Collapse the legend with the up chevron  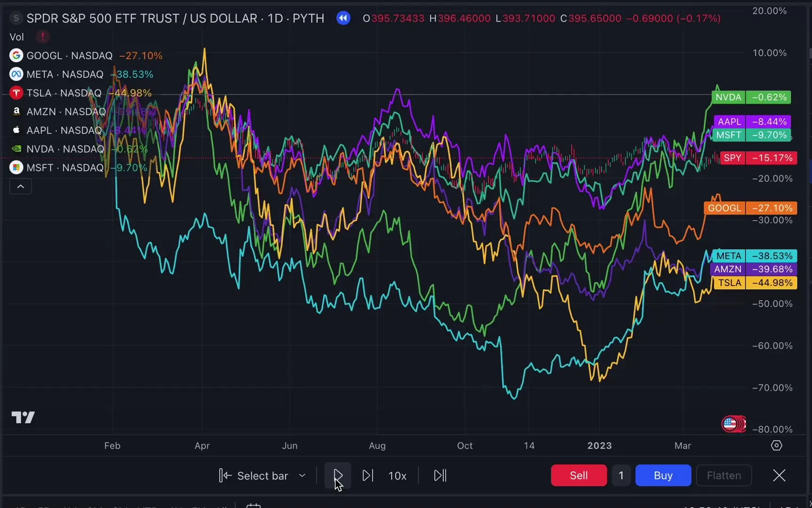click(x=20, y=186)
